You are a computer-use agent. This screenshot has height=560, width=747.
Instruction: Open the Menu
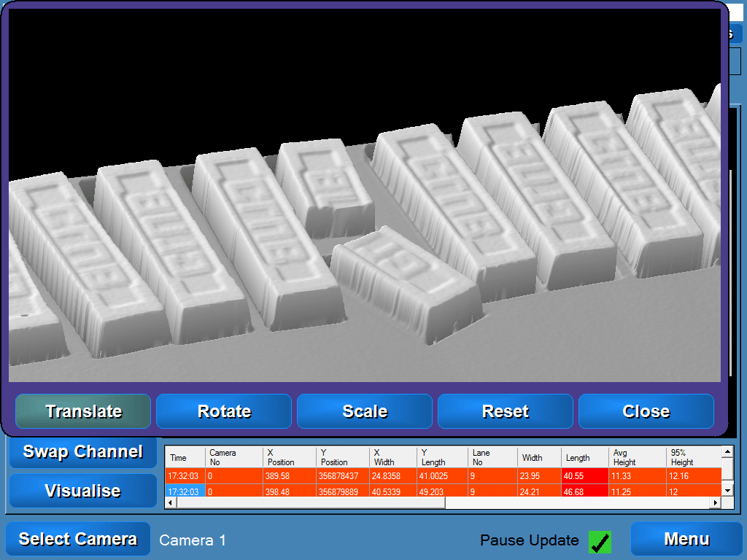click(x=686, y=539)
